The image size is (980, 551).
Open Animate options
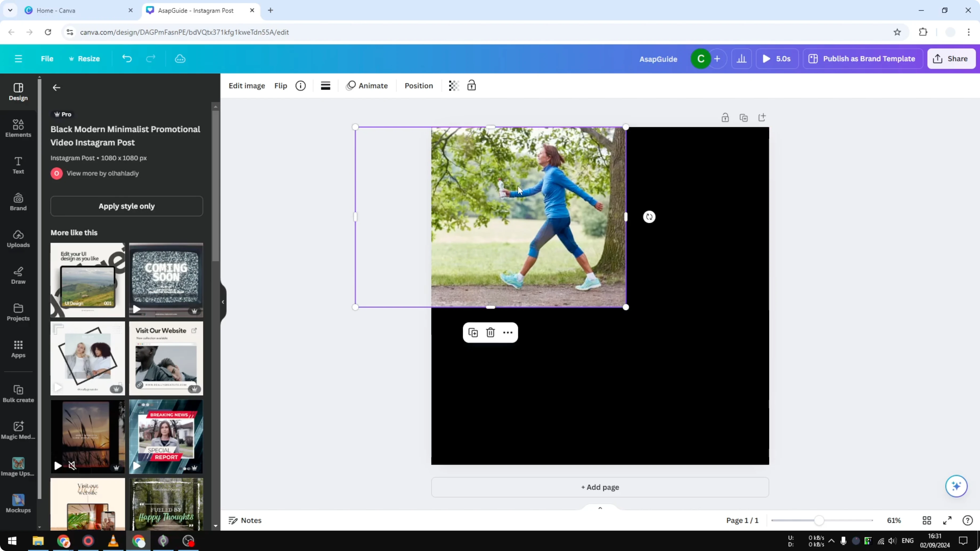(367, 86)
